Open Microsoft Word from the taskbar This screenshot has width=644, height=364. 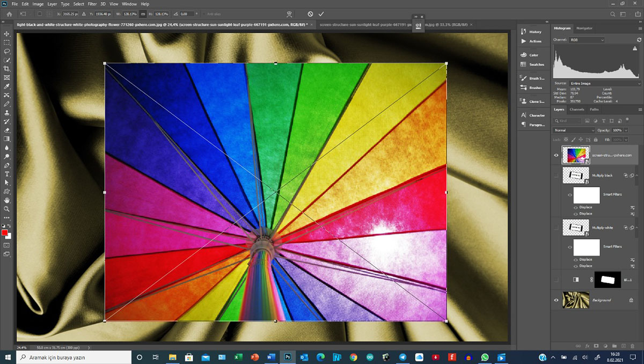270,357
